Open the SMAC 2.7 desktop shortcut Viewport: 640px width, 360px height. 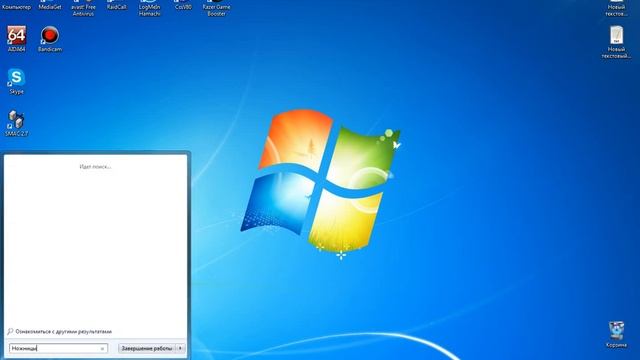click(16, 123)
